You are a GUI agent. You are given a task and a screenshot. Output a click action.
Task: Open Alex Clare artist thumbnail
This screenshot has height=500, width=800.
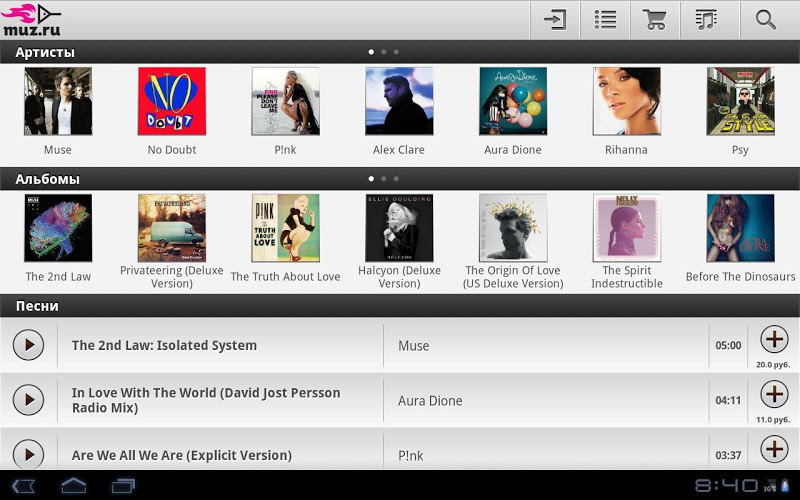[x=399, y=101]
